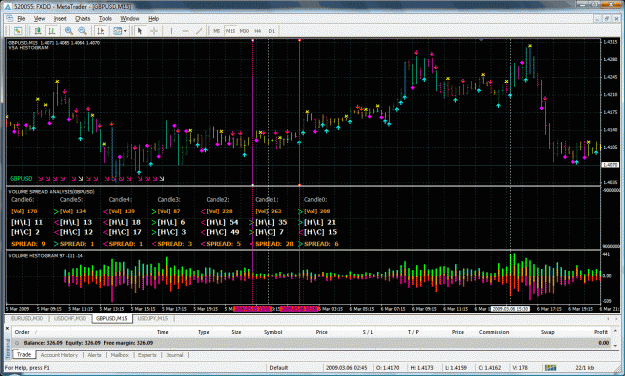Click the V: 178 status bar value

coord(520,368)
